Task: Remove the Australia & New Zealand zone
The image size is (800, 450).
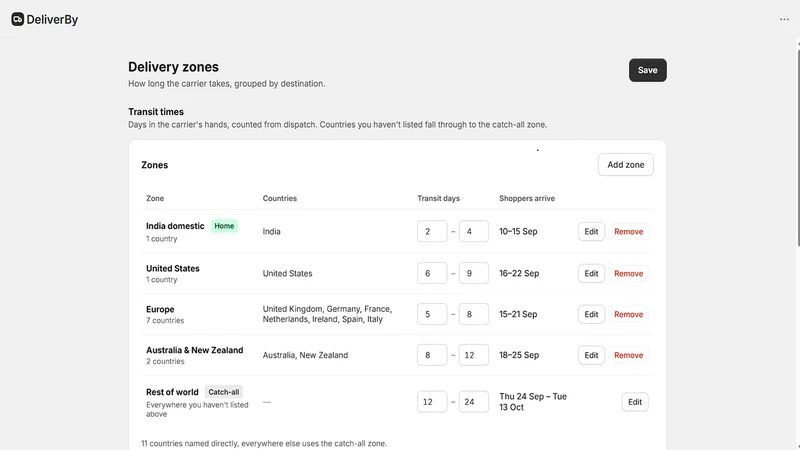Action: pos(629,355)
